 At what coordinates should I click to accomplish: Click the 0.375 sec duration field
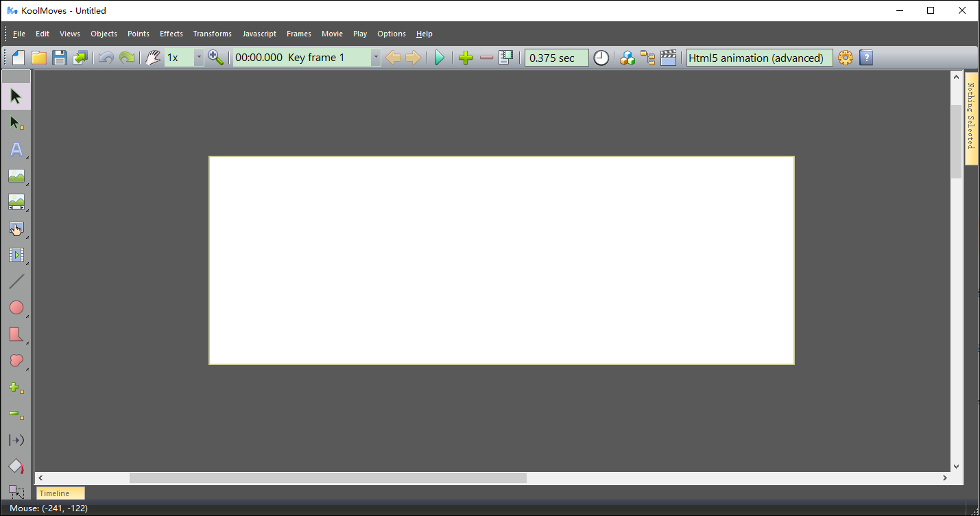[556, 58]
